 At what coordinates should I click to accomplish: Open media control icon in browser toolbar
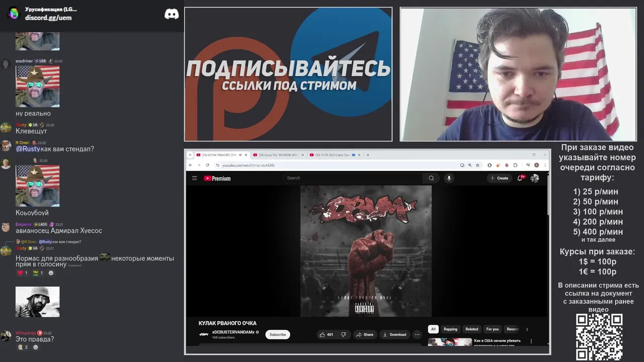pos(528,165)
